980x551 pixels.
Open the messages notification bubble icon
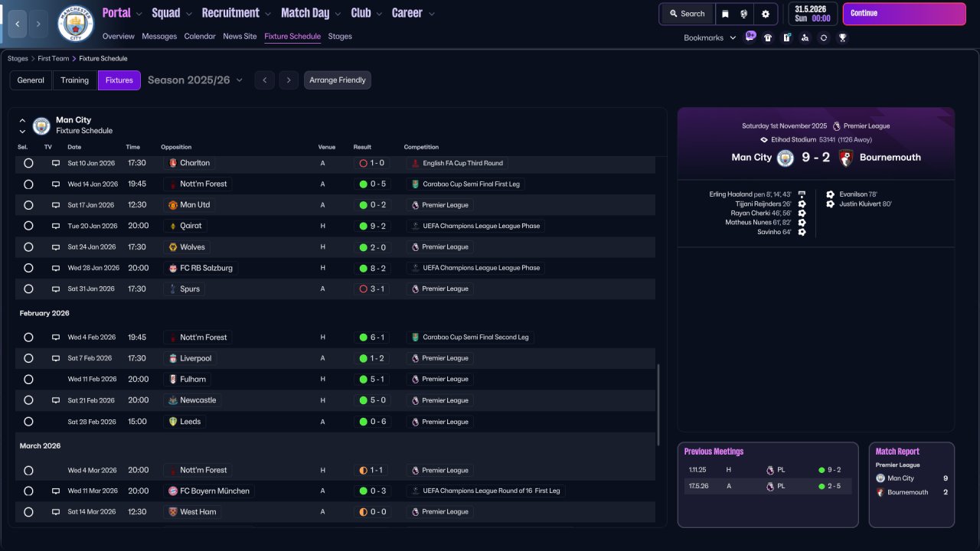coord(750,37)
